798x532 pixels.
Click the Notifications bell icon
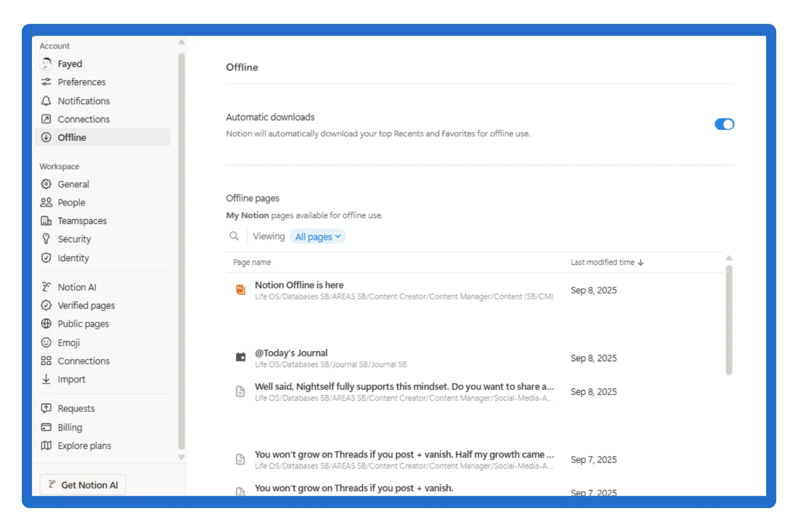pos(46,101)
